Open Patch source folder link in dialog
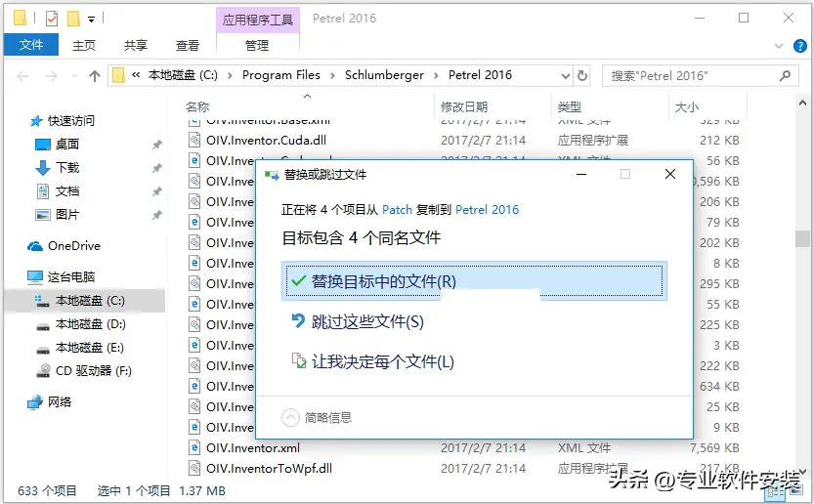This screenshot has height=504, width=814. 397,210
